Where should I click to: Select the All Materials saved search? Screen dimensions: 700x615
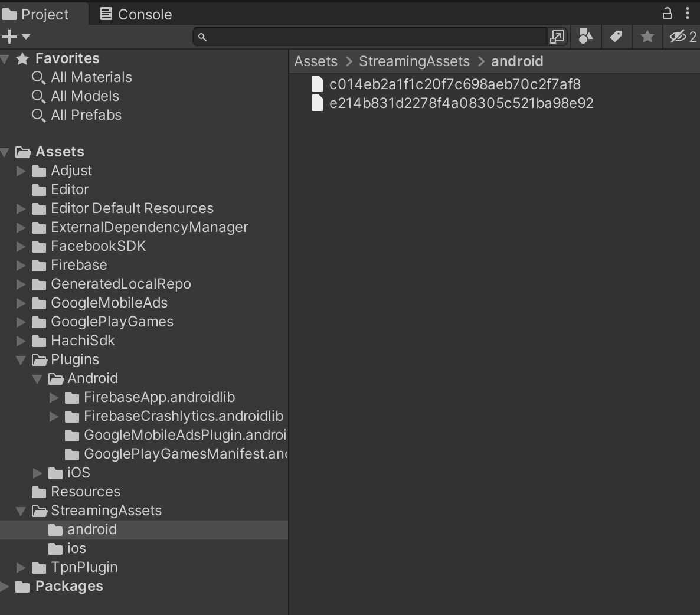pos(91,77)
